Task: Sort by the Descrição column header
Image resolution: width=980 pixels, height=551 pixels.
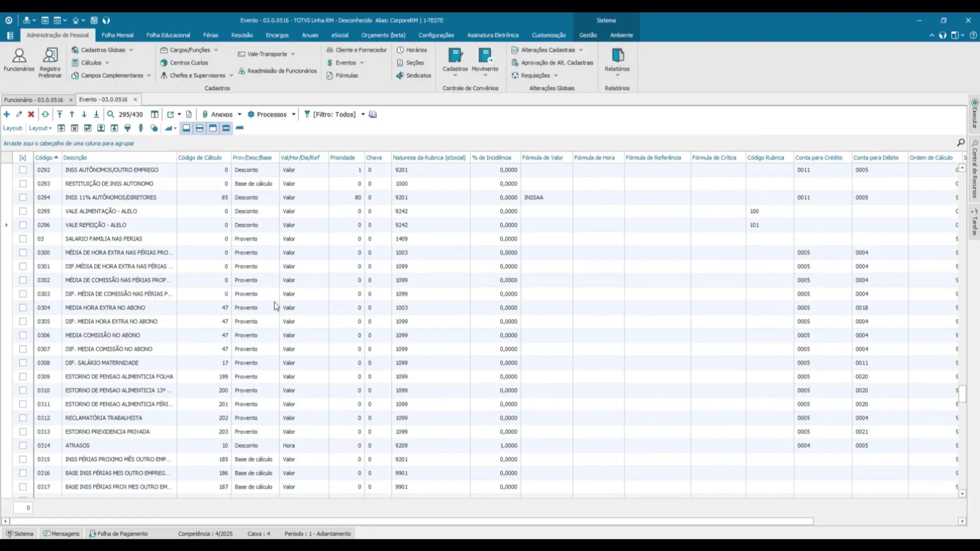Action: pyautogui.click(x=76, y=158)
